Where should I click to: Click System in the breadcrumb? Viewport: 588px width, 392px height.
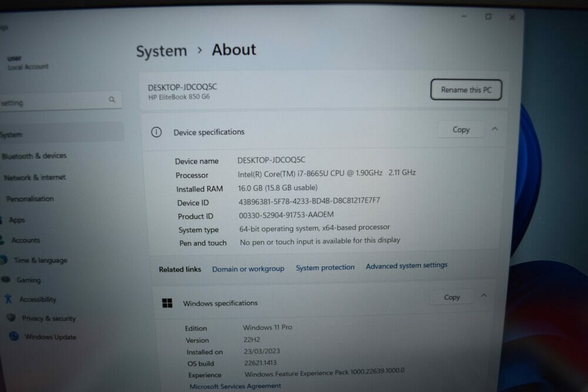(161, 51)
